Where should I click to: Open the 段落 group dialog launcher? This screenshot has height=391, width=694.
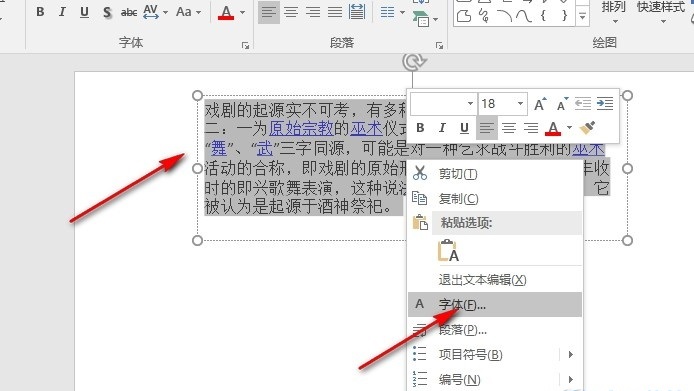click(439, 45)
